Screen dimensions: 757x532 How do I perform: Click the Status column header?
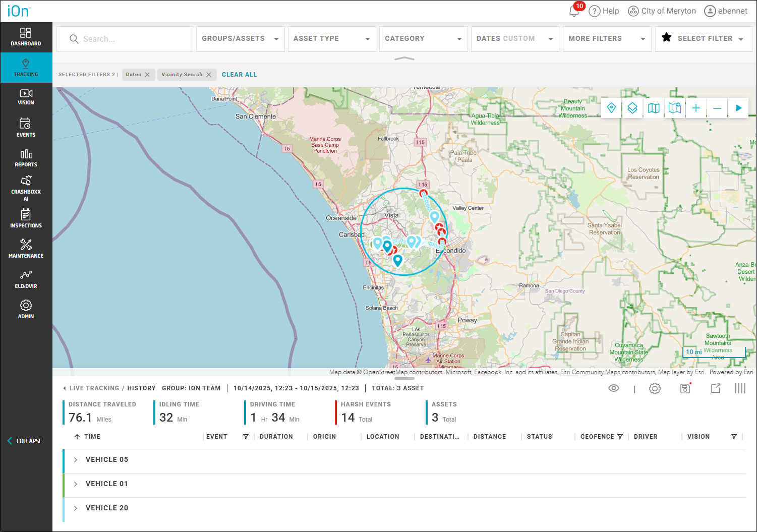pos(540,437)
